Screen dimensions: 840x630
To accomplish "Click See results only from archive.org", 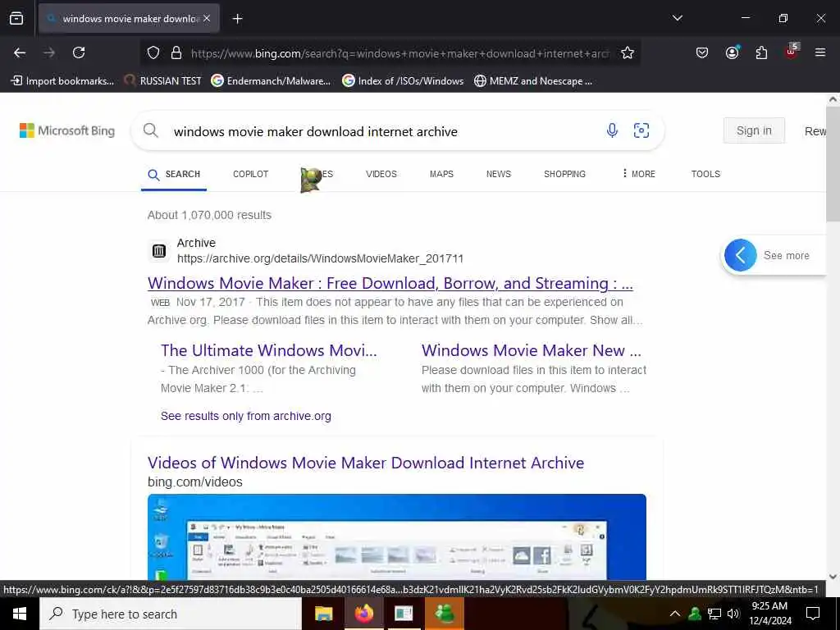I will 246,416.
